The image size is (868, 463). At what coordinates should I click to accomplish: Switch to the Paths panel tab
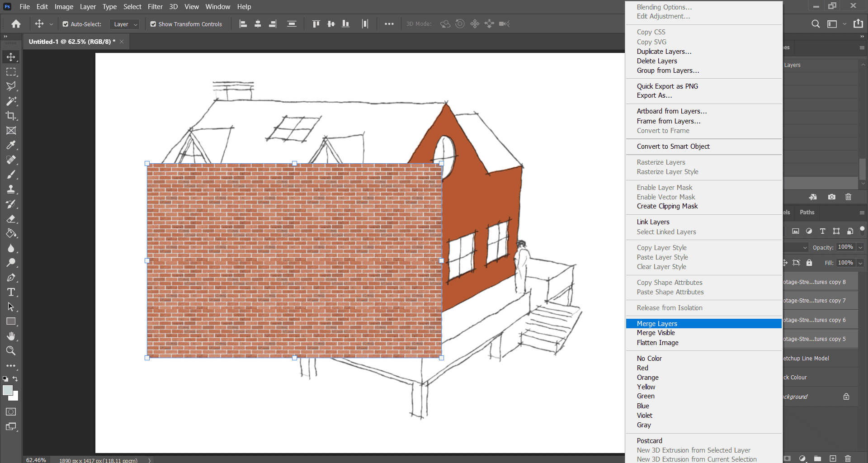pos(807,213)
